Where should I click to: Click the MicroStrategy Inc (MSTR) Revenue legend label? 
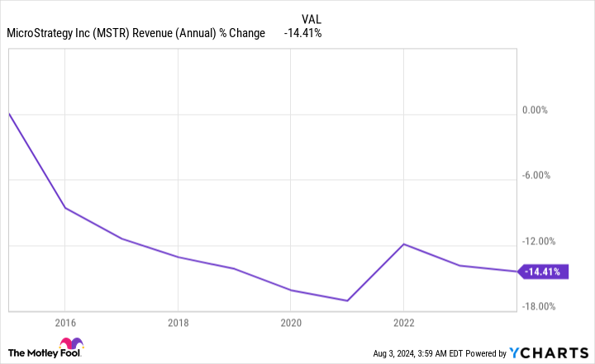(x=136, y=33)
